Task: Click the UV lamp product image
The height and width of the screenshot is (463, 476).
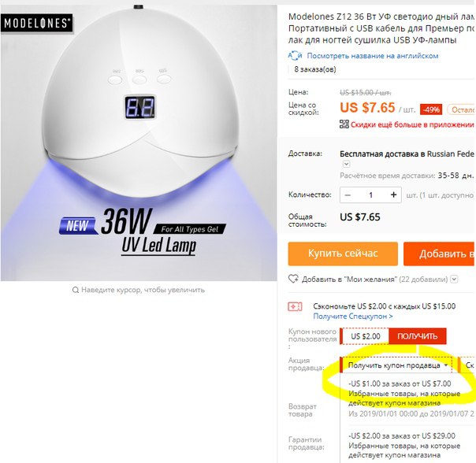Action: tap(139, 143)
